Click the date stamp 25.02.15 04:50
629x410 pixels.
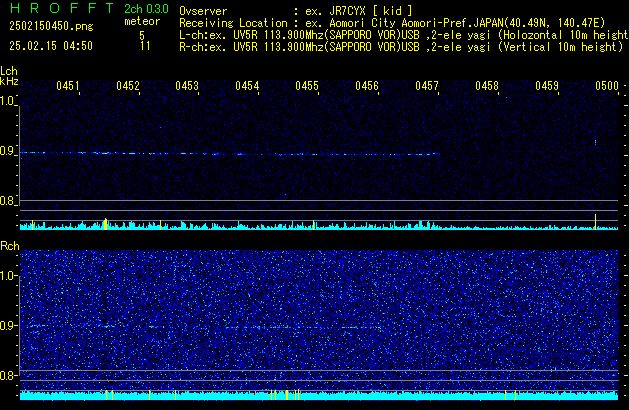click(51, 46)
